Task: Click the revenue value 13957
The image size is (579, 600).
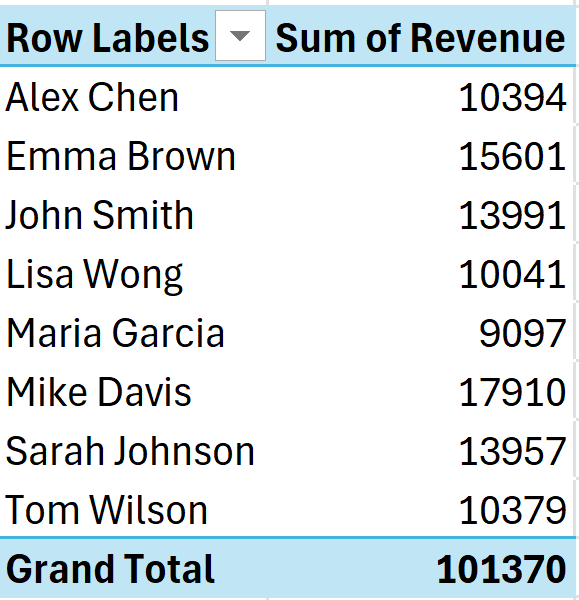Action: pyautogui.click(x=512, y=452)
